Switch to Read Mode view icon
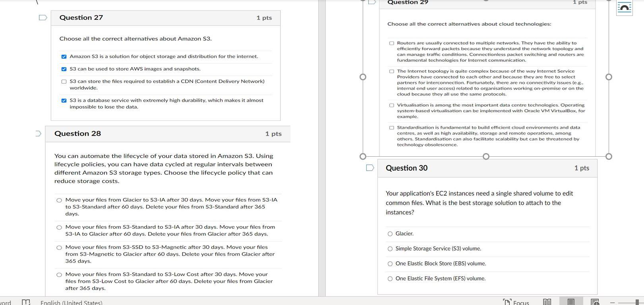Screen dimensions: 644x305 (547, 302)
